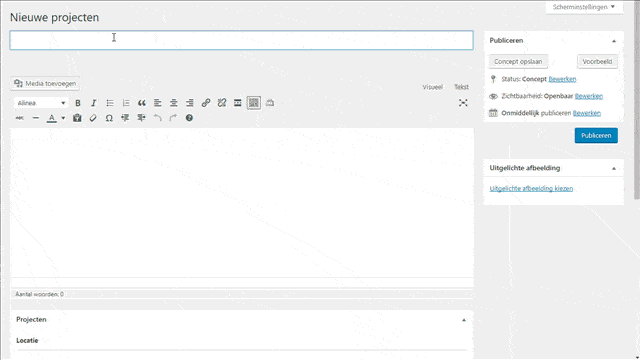Insert a blockquote

(142, 103)
